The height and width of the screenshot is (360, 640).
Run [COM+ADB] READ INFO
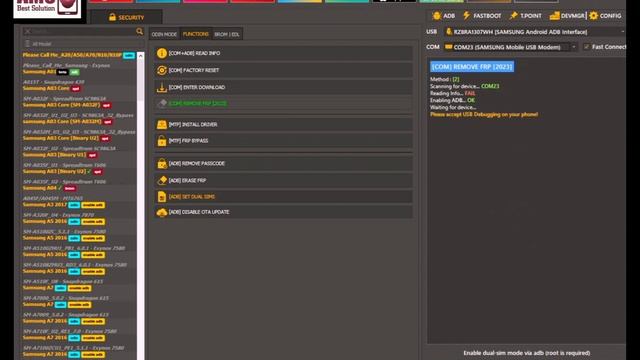(x=283, y=53)
